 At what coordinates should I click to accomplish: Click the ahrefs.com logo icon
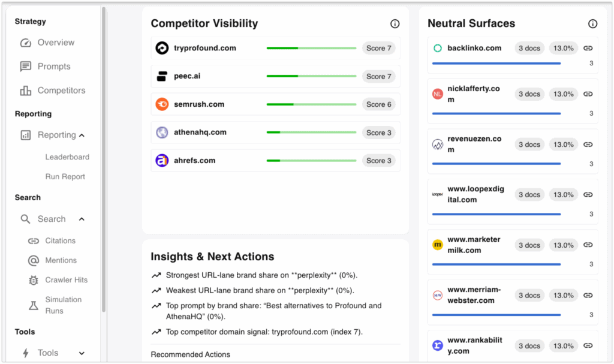pyautogui.click(x=162, y=161)
